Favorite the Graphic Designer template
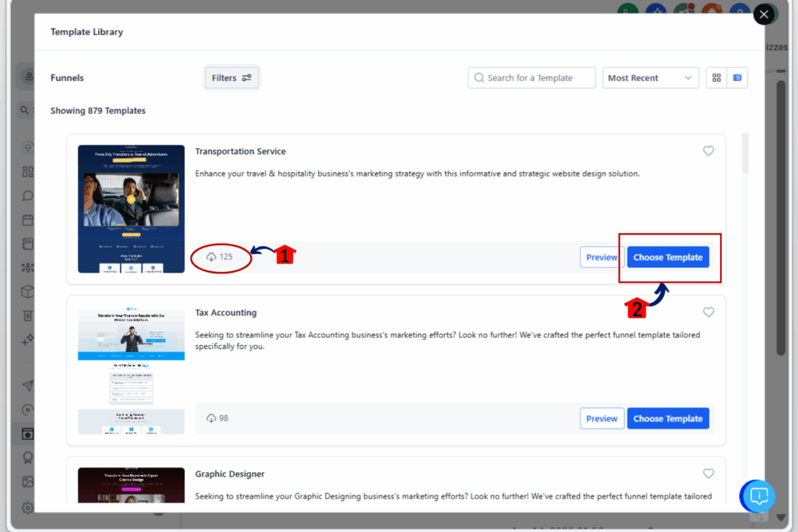 click(708, 474)
